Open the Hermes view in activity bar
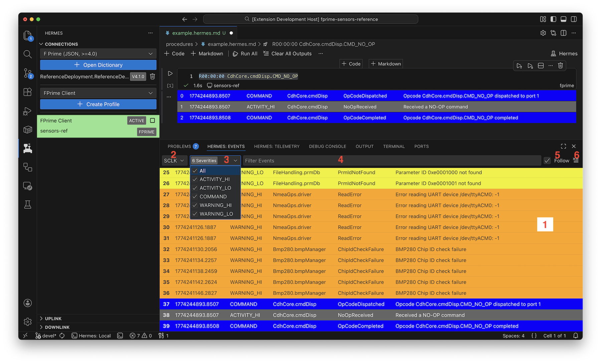Viewport: 601px width, 364px height. click(x=27, y=148)
